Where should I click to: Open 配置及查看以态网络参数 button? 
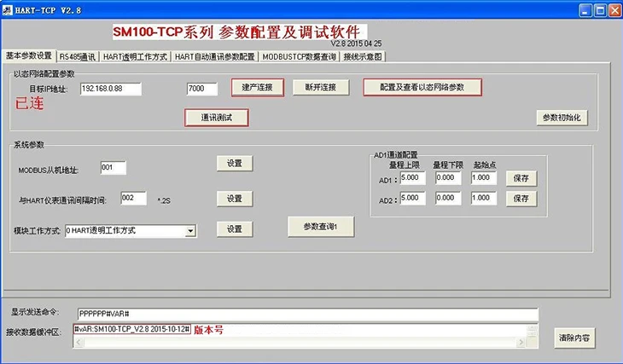tap(422, 87)
